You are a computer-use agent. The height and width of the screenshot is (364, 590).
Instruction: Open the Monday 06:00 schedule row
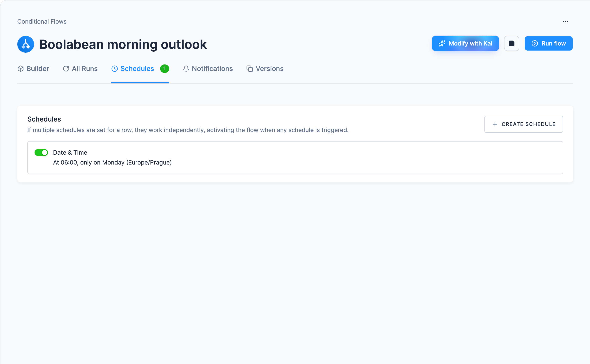click(x=295, y=157)
